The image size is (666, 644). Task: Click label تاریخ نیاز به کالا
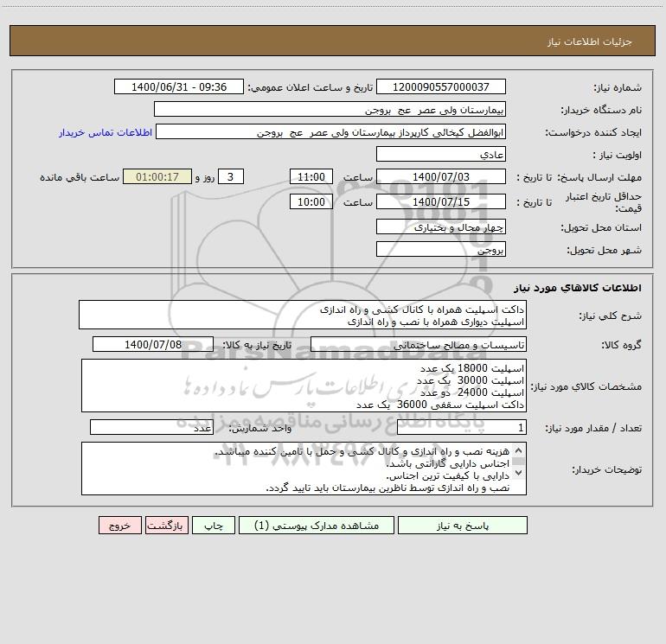point(257,345)
